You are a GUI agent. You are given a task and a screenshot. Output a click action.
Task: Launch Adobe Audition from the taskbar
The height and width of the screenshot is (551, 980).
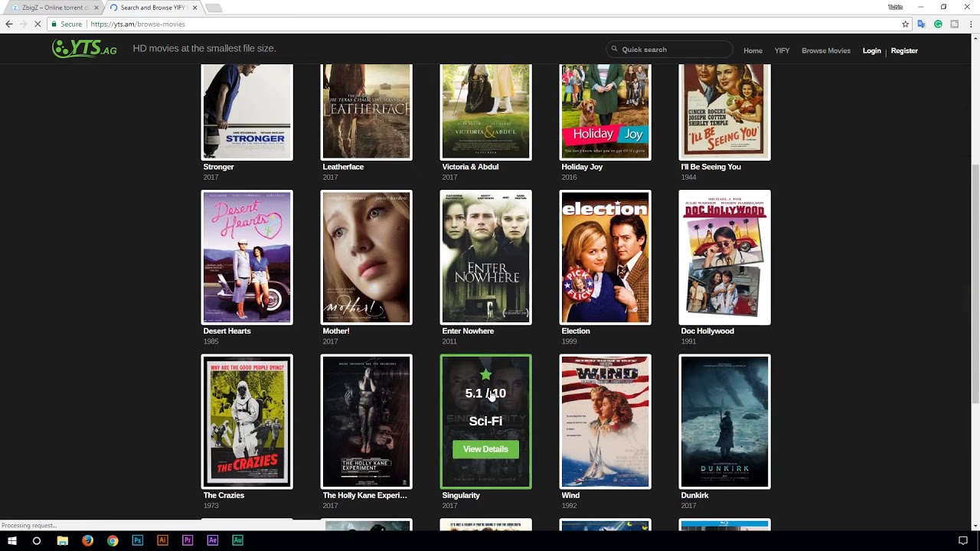[x=237, y=540]
